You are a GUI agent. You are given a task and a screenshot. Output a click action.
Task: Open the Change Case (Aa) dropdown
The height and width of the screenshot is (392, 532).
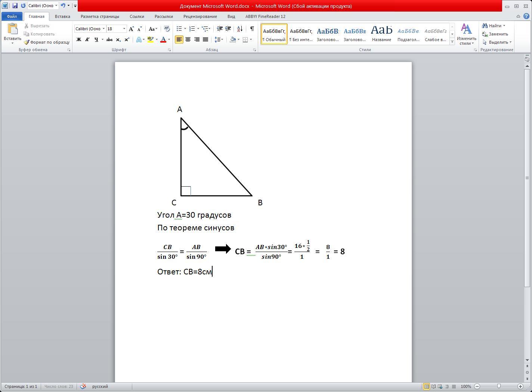(x=153, y=29)
